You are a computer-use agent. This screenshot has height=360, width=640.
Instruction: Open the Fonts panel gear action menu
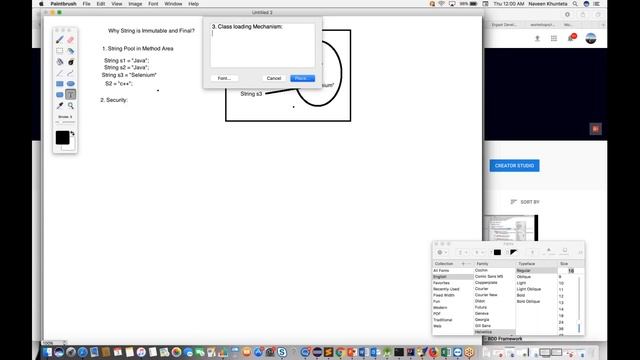[x=442, y=253]
